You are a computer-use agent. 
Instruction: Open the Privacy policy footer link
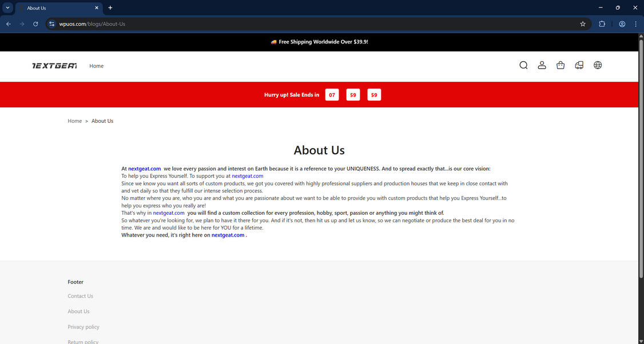pos(84,327)
